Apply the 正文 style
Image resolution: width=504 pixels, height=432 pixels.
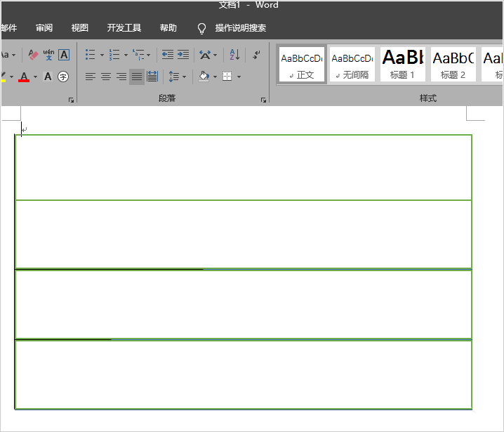point(302,65)
